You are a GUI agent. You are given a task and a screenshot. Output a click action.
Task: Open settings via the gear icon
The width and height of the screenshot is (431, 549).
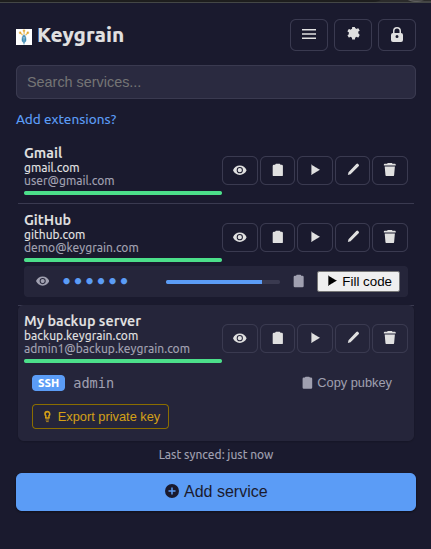[x=353, y=35]
